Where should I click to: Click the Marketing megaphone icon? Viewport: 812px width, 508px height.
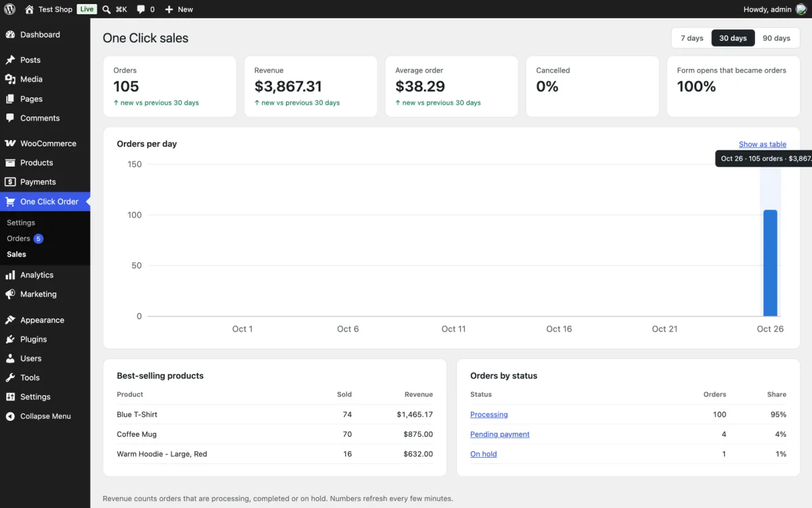click(10, 295)
